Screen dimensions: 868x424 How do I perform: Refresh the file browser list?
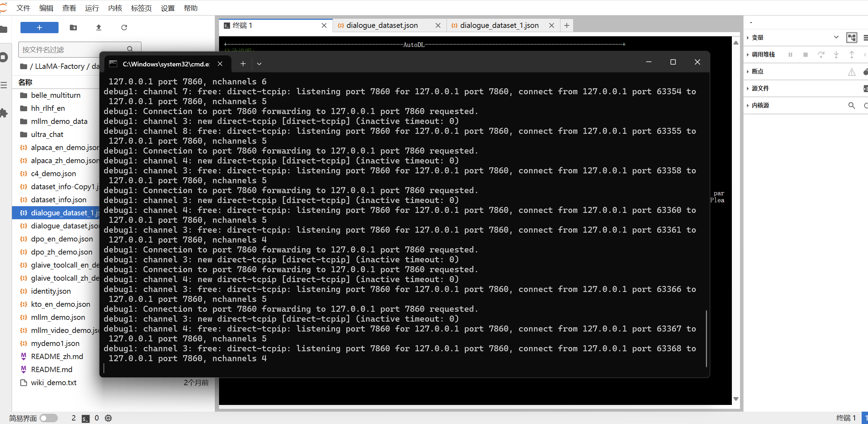[124, 28]
